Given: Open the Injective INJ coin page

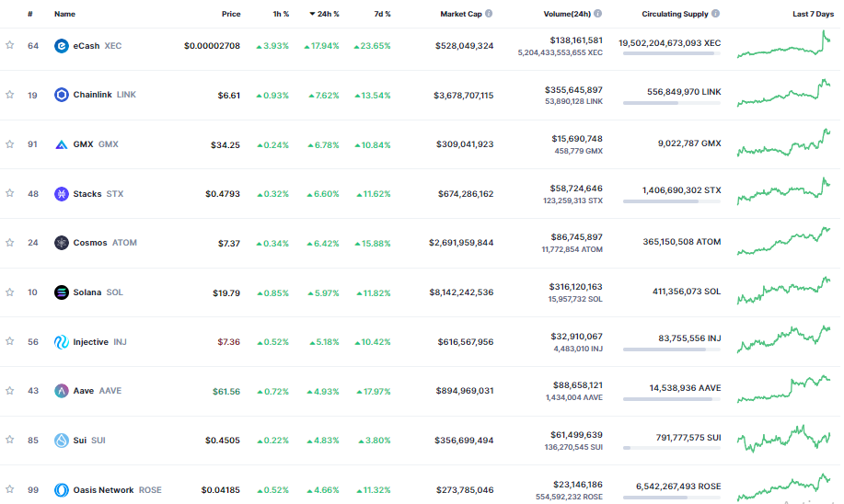Looking at the screenshot, I should pos(99,341).
